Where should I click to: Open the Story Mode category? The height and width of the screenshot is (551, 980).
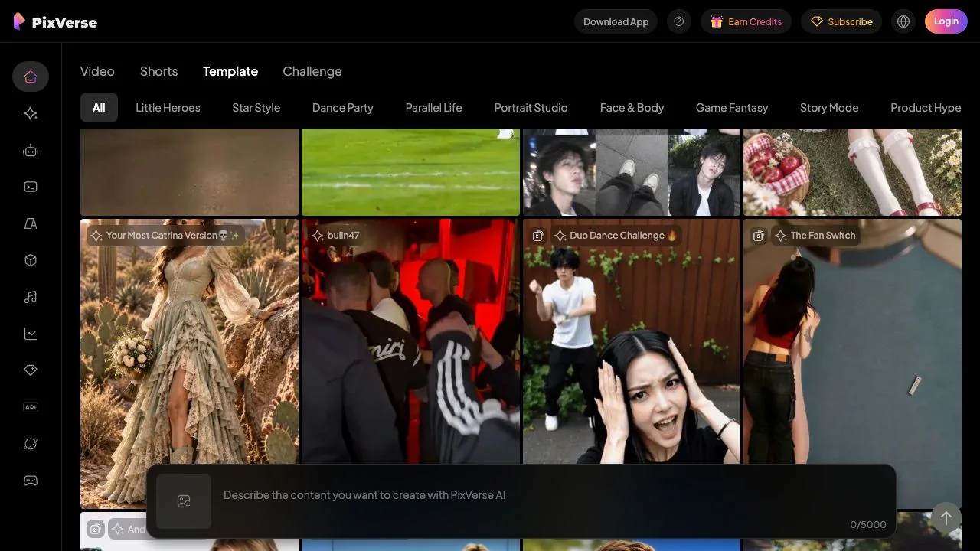coord(829,108)
